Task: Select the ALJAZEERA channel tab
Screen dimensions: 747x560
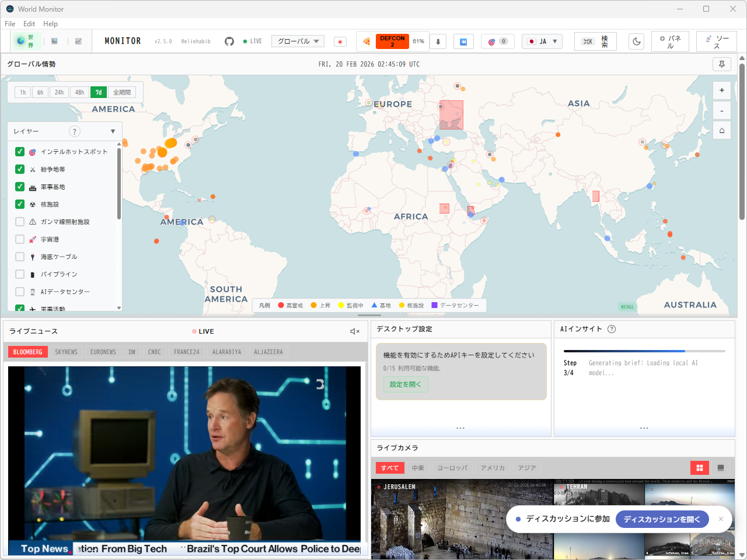Action: point(268,352)
